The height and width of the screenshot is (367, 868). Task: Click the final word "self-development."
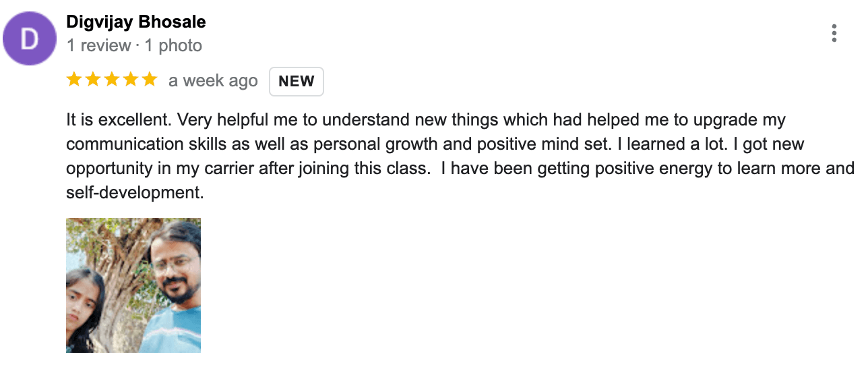135,193
